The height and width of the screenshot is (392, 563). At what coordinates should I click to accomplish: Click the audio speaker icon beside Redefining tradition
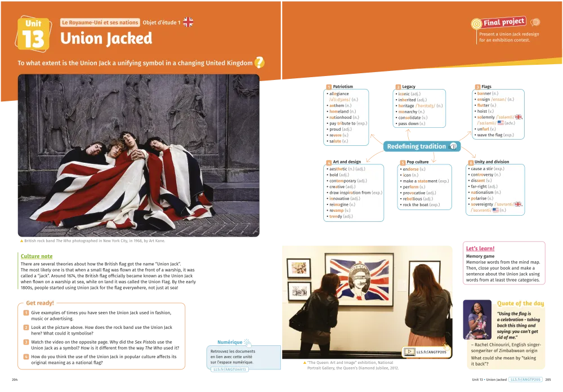(453, 146)
